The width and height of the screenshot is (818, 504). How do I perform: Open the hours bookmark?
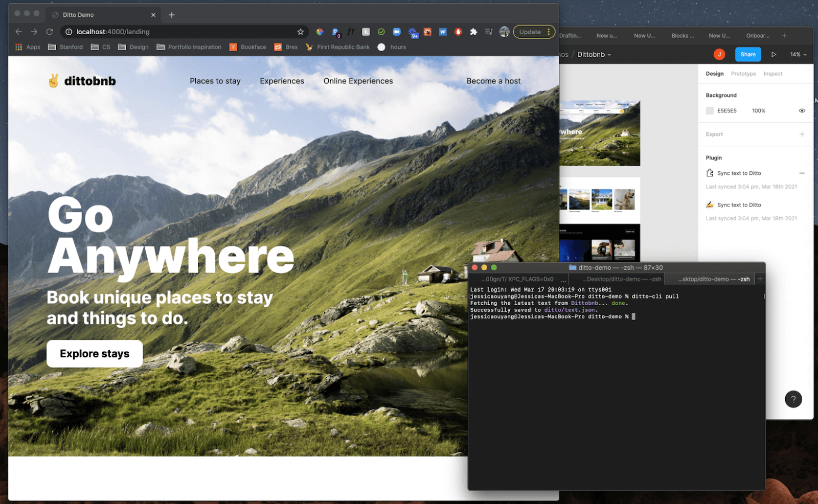tap(392, 47)
